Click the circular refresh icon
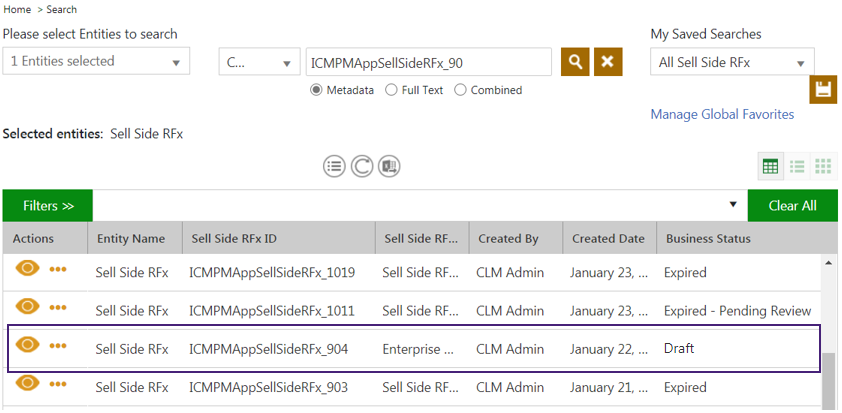This screenshot has height=413, width=842. tap(362, 166)
